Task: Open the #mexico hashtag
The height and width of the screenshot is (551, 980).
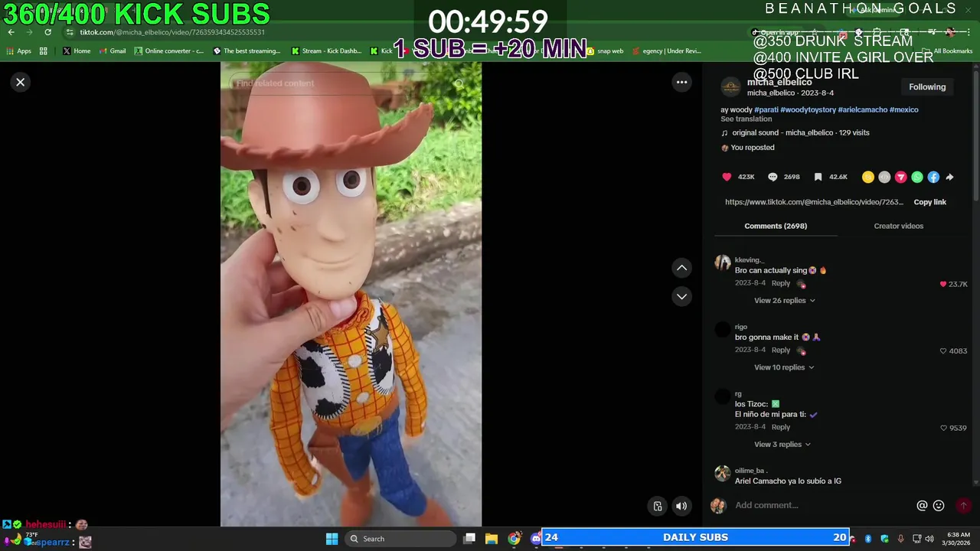Action: [903, 109]
